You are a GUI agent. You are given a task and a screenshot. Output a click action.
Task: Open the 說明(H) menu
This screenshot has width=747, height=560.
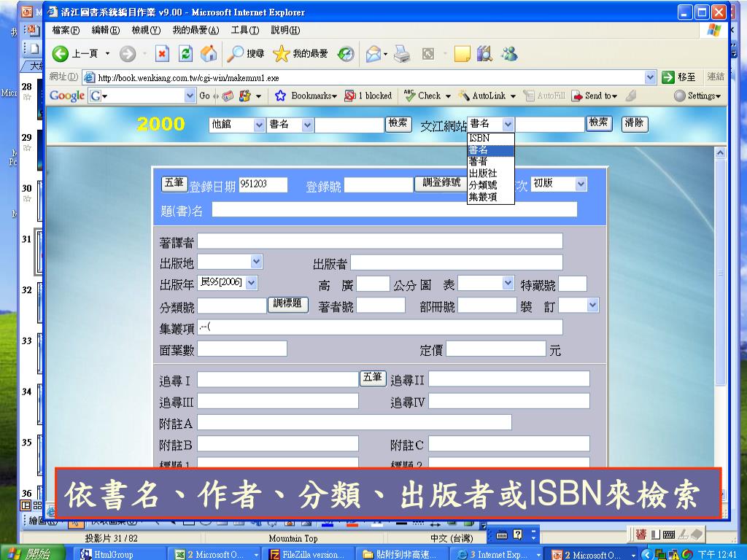pos(285,31)
